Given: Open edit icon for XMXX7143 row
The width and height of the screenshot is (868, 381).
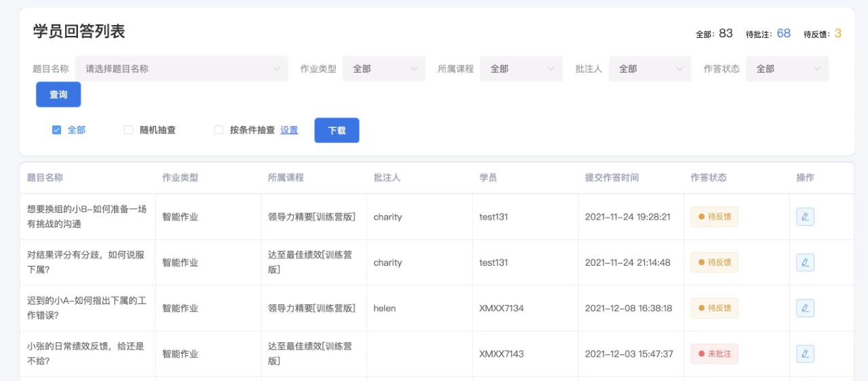Looking at the screenshot, I should click(x=805, y=354).
